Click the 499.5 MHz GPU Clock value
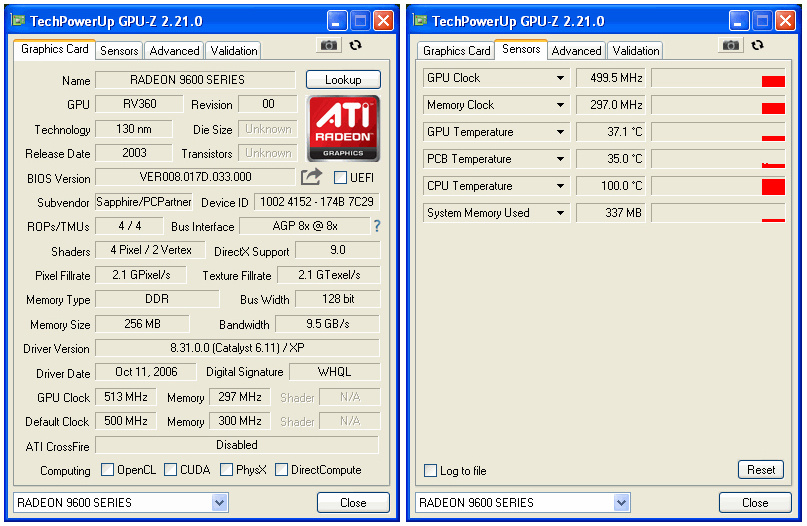807x526 pixels. pyautogui.click(x=611, y=78)
